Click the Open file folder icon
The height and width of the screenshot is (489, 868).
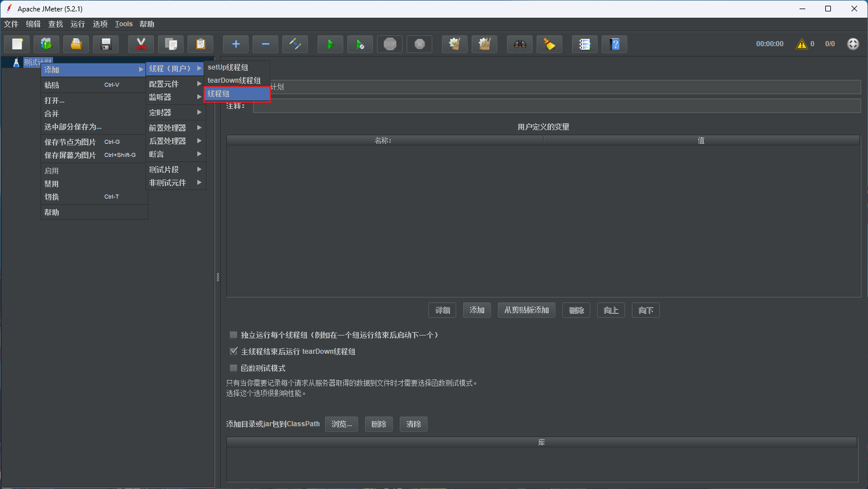pyautogui.click(x=76, y=44)
